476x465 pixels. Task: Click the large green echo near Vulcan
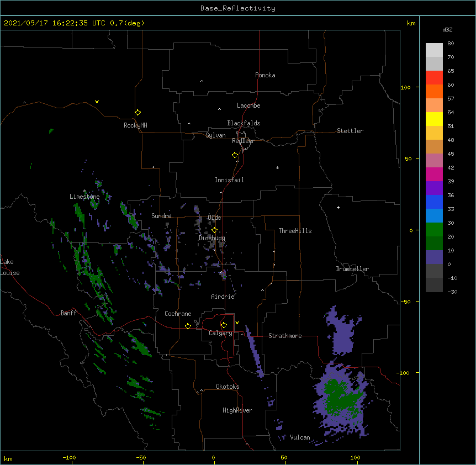pos(343,398)
